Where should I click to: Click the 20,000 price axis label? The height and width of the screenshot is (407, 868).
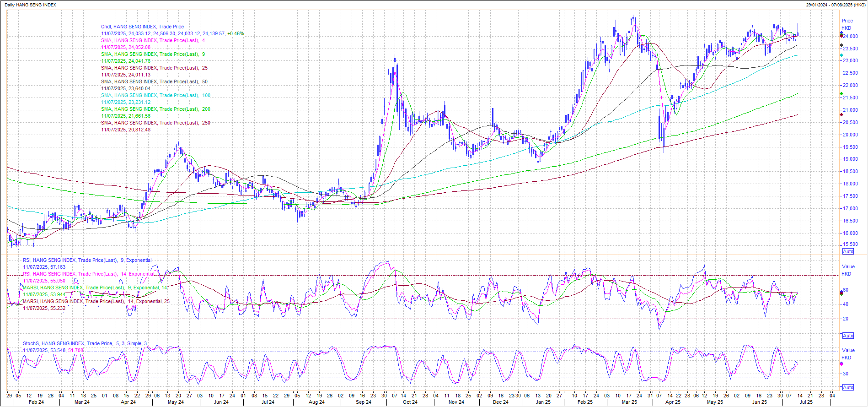[851, 135]
